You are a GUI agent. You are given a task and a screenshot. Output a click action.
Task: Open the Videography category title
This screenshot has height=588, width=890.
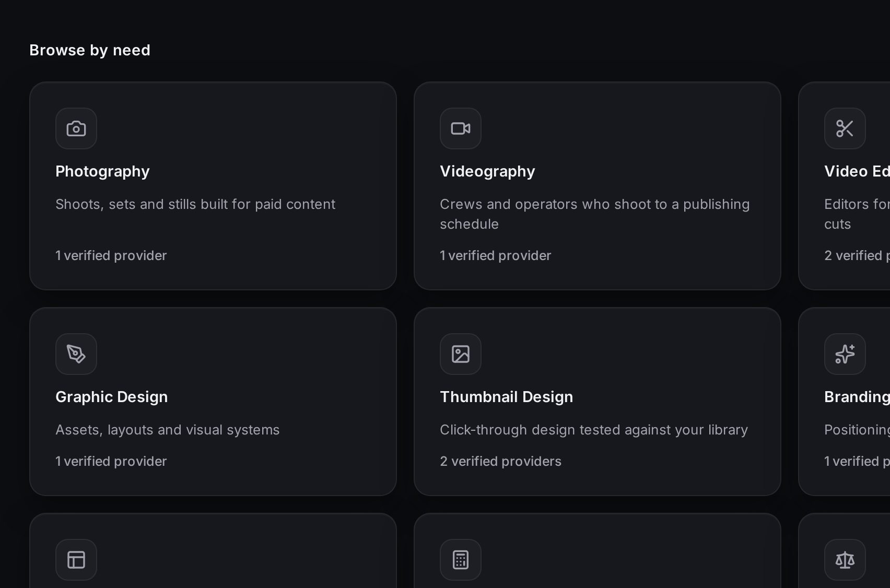[487, 171]
